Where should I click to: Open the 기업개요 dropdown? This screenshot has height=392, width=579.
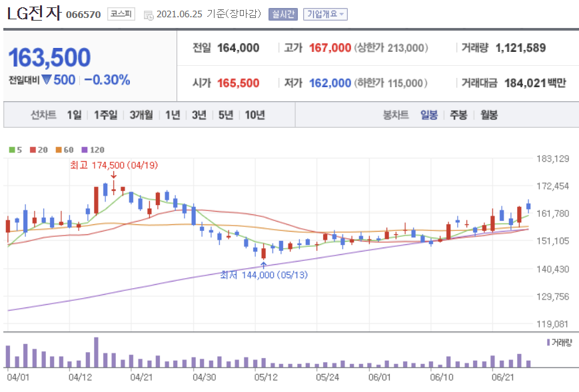325,14
